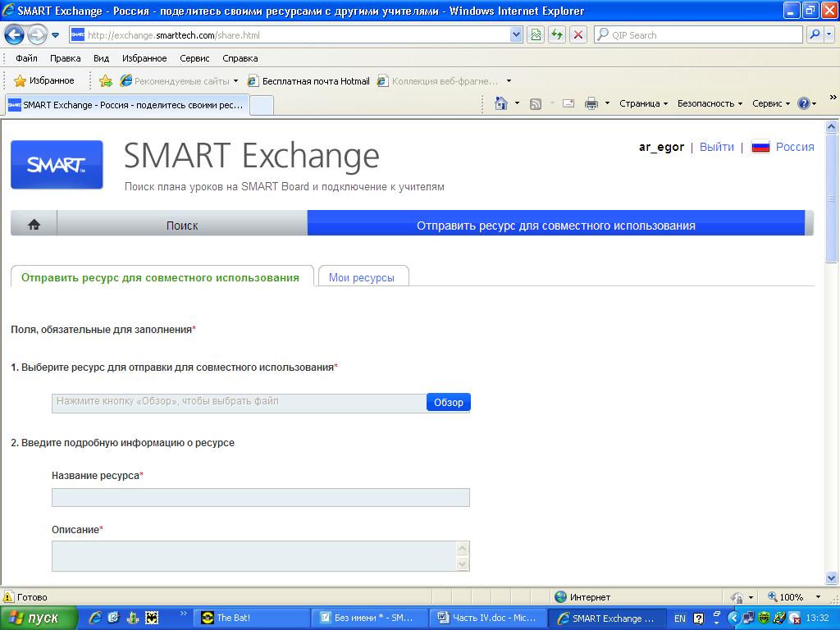Launch Internet Explorer from quick launch
840x630 pixels.
tap(95, 619)
